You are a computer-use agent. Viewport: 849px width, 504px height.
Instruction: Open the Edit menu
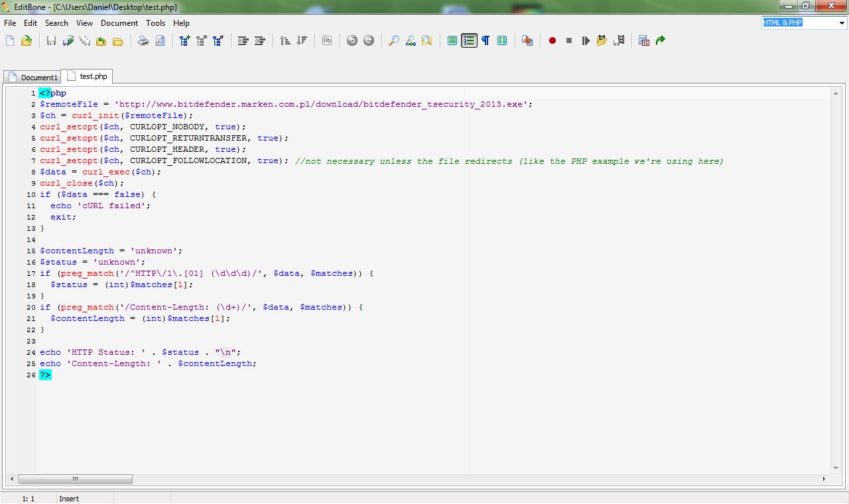[x=31, y=23]
